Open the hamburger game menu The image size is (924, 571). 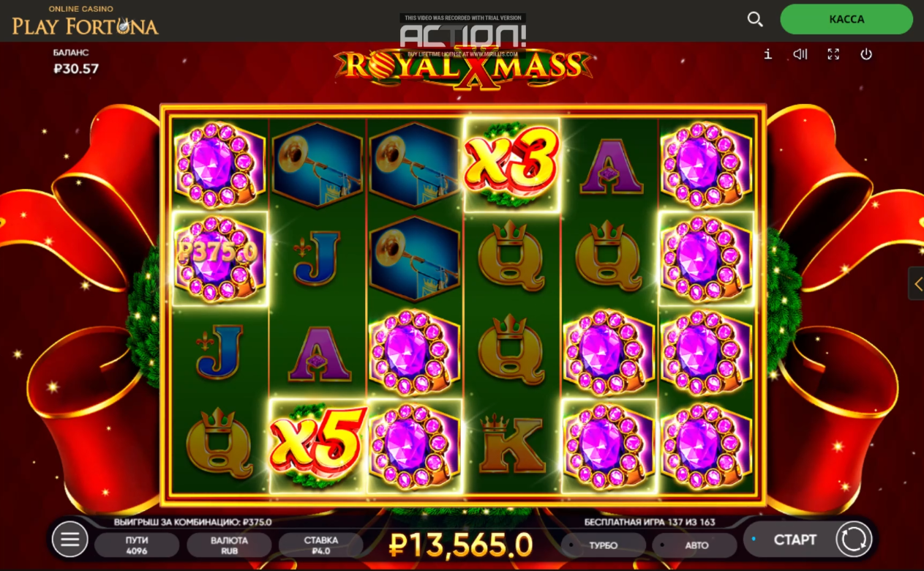click(70, 540)
